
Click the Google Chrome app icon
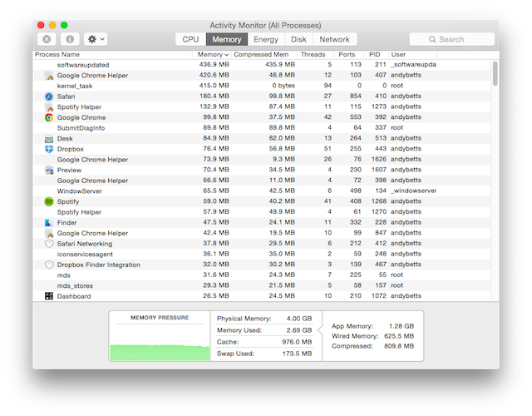tap(49, 117)
